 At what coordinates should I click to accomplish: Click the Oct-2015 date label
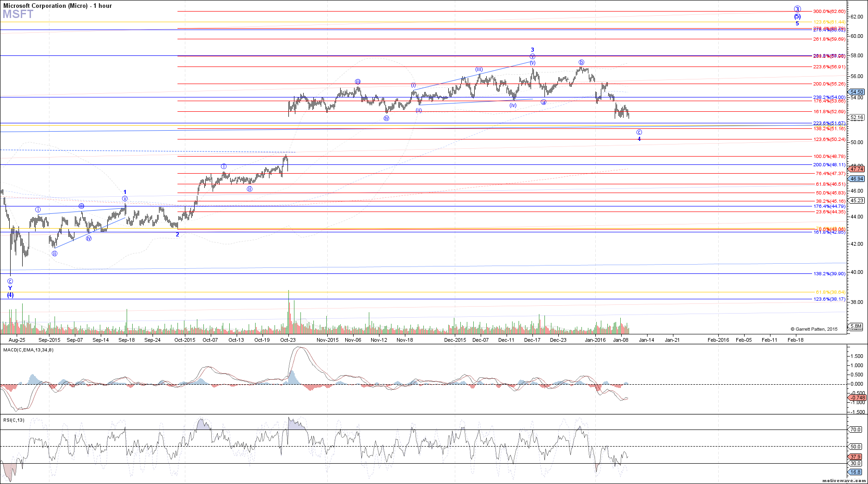tap(185, 340)
